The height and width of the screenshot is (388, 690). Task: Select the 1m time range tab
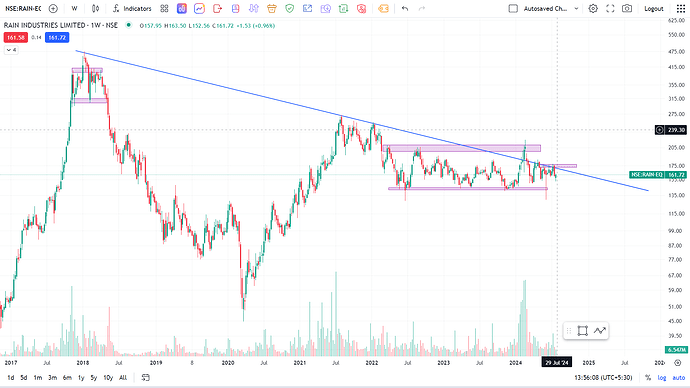(x=38, y=377)
